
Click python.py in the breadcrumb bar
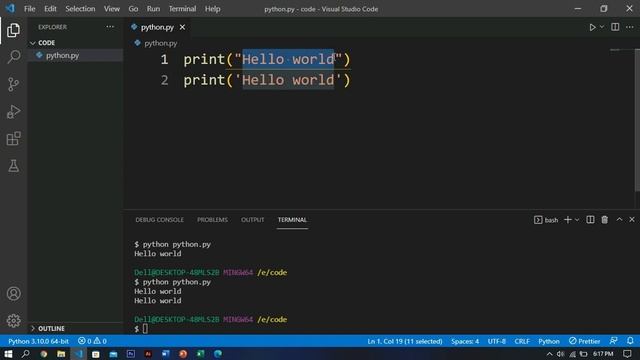[x=160, y=43]
